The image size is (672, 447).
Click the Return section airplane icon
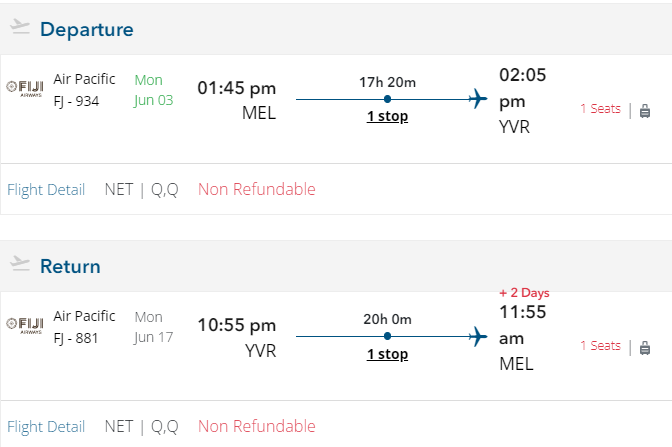[x=19, y=265]
